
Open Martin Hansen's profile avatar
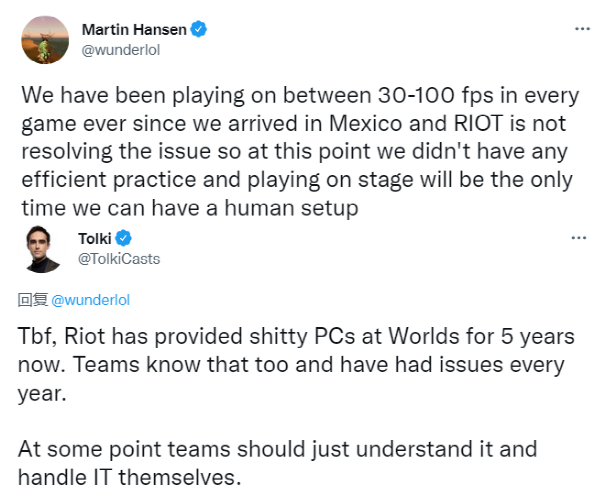[x=44, y=38]
